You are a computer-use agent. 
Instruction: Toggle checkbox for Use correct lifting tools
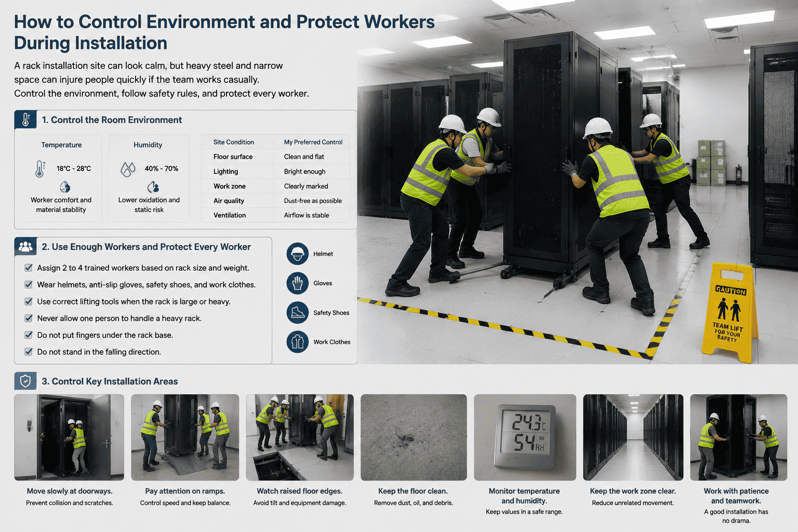29,301
